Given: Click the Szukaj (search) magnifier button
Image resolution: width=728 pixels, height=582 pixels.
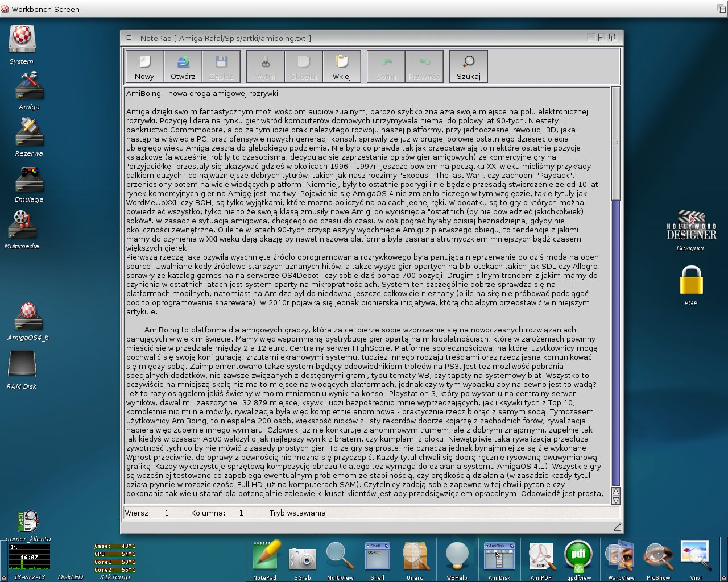Looking at the screenshot, I should (x=469, y=66).
